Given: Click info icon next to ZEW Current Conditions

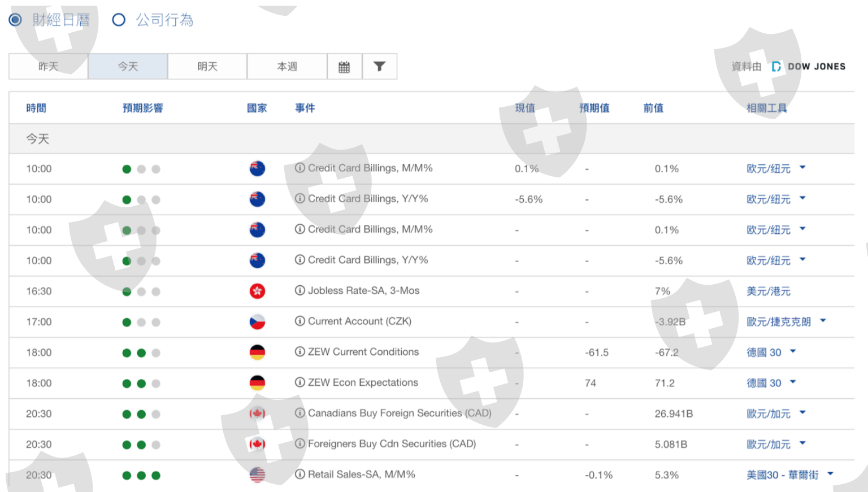Looking at the screenshot, I should pyautogui.click(x=300, y=352).
